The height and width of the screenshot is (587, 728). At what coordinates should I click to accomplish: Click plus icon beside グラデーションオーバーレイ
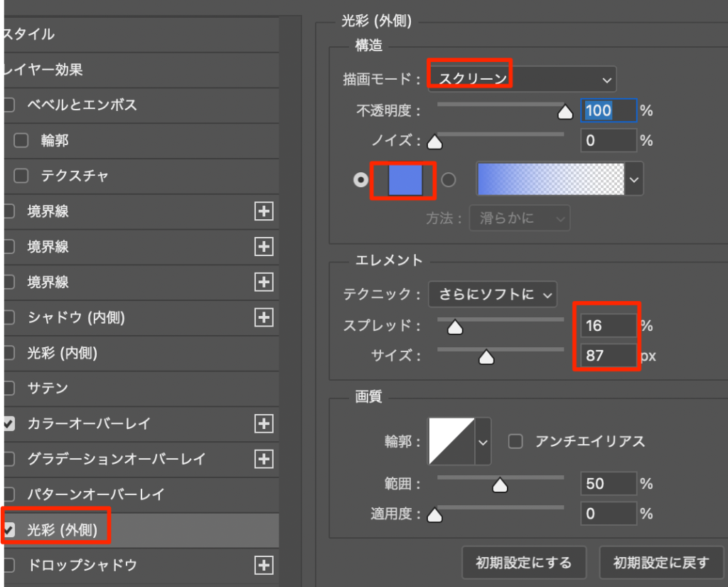[264, 459]
